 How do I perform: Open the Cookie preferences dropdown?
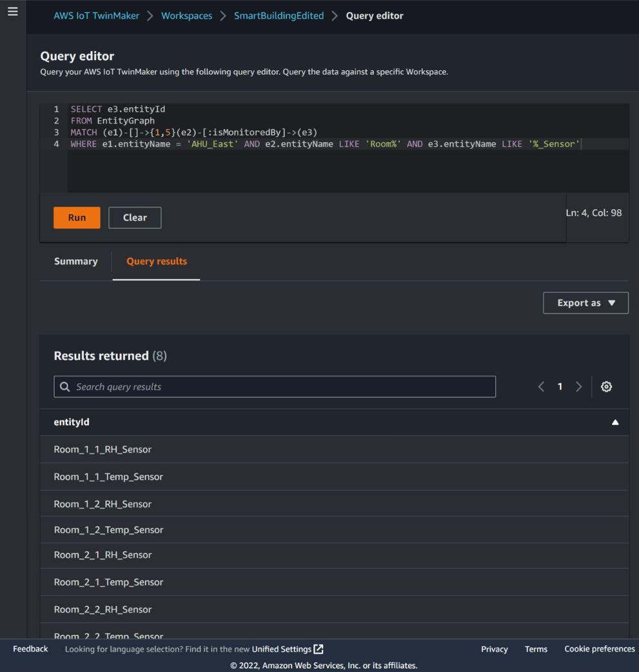coord(599,649)
